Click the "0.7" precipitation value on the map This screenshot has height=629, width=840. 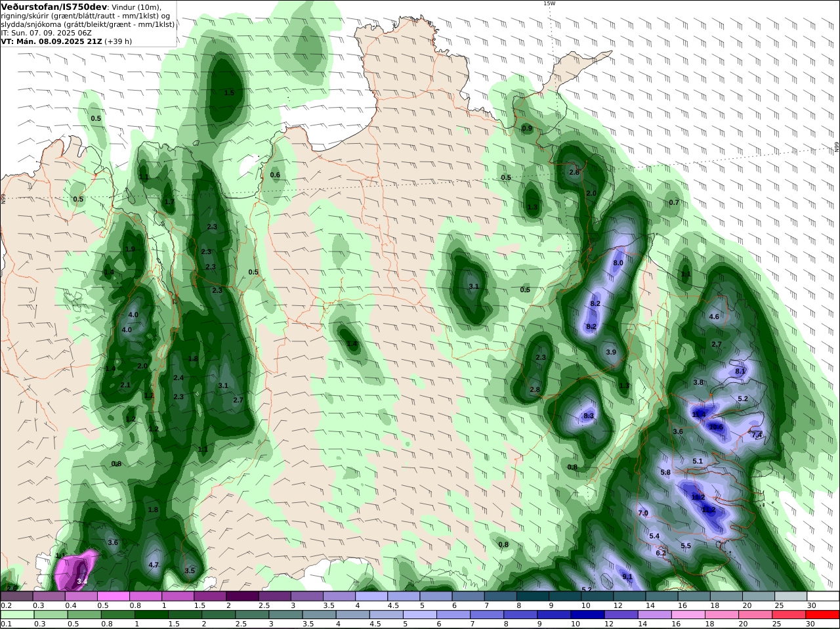click(674, 203)
